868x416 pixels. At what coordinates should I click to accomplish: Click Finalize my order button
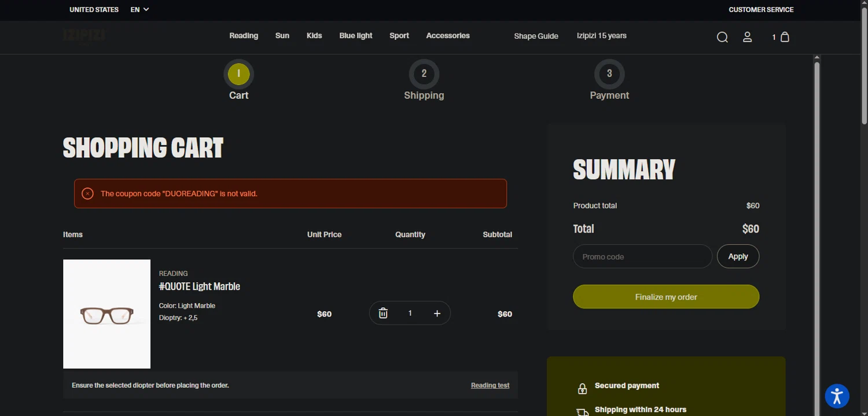(666, 297)
